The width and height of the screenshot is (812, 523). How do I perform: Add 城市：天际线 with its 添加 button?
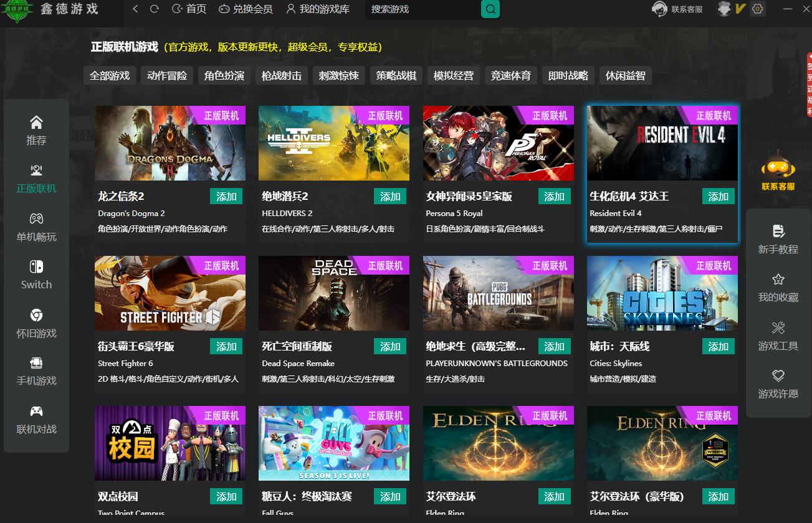click(x=718, y=346)
